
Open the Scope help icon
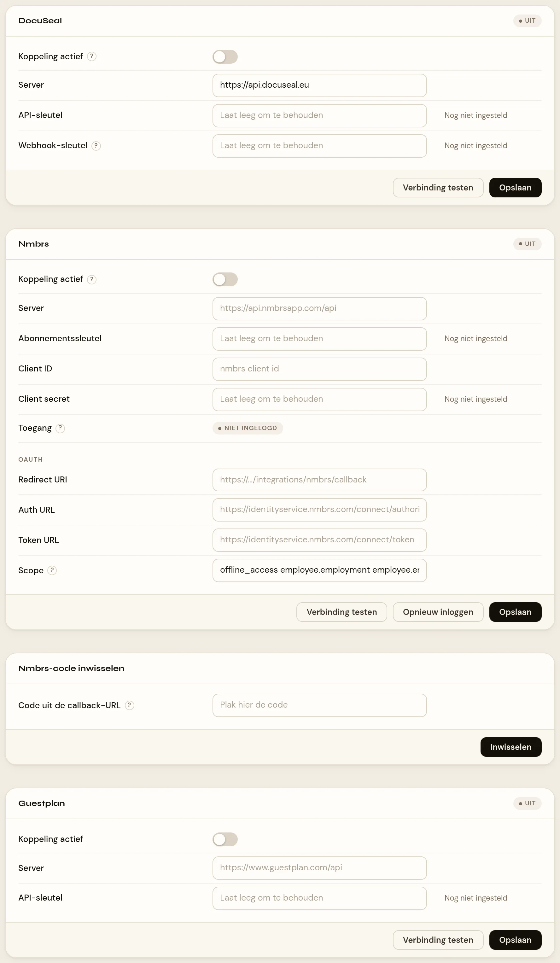pos(52,570)
